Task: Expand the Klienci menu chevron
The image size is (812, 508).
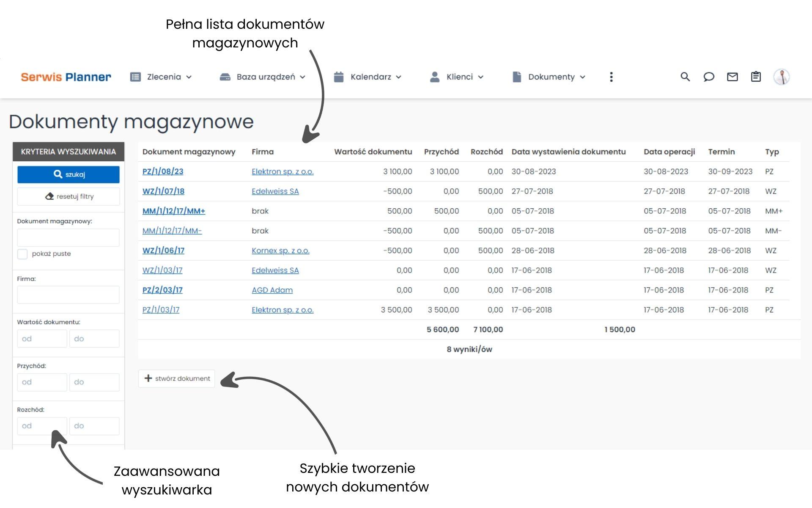Action: [x=480, y=77]
